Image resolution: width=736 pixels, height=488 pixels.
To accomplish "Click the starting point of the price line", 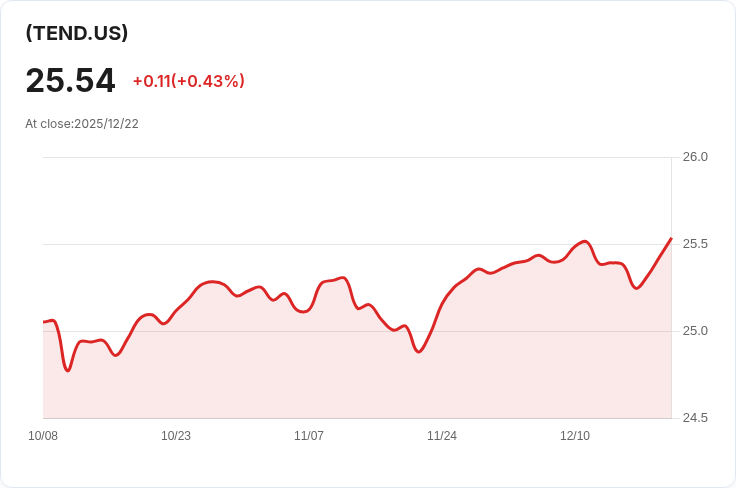I will point(44,322).
